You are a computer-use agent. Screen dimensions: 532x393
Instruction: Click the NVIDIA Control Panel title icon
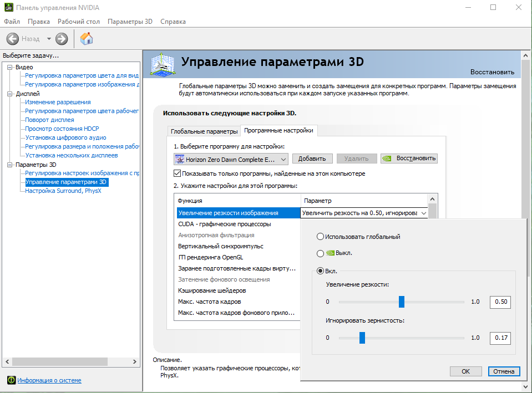[x=9, y=7]
